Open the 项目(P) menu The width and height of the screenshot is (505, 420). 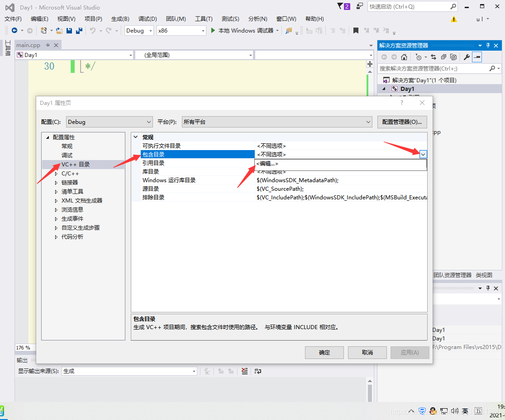pos(93,19)
